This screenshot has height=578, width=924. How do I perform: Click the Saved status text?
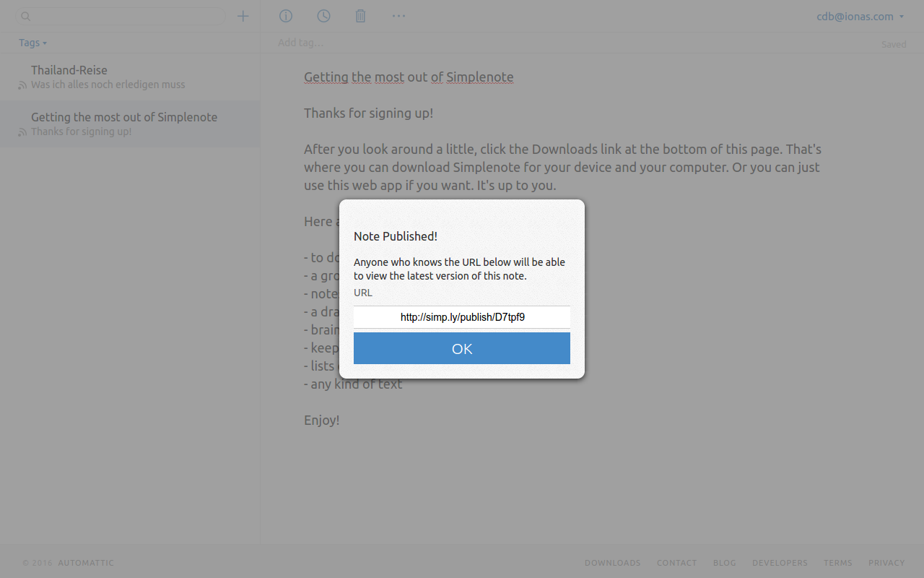[894, 44]
